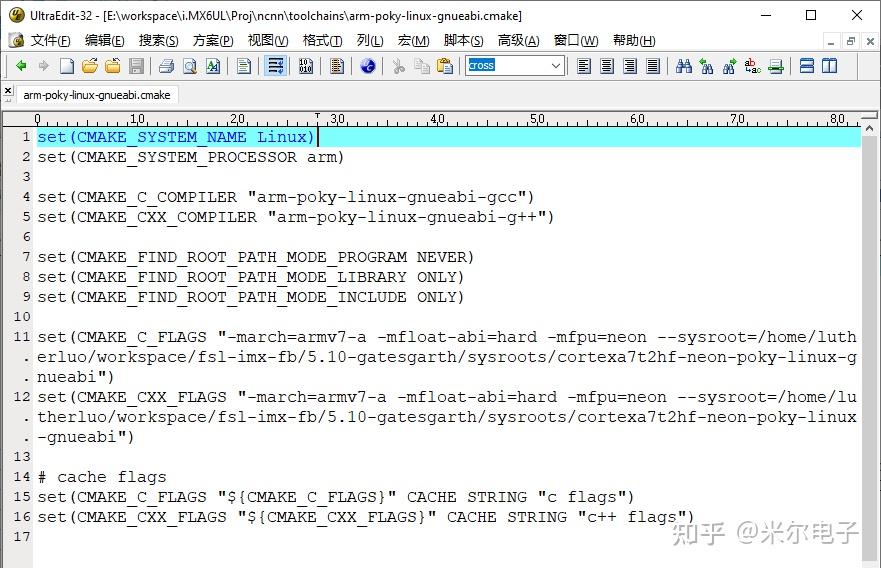
Task: Restore the inner document window
Action: point(851,41)
